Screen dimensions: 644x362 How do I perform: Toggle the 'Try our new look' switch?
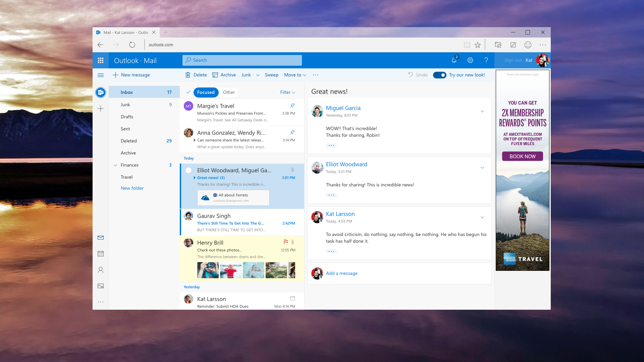point(439,75)
